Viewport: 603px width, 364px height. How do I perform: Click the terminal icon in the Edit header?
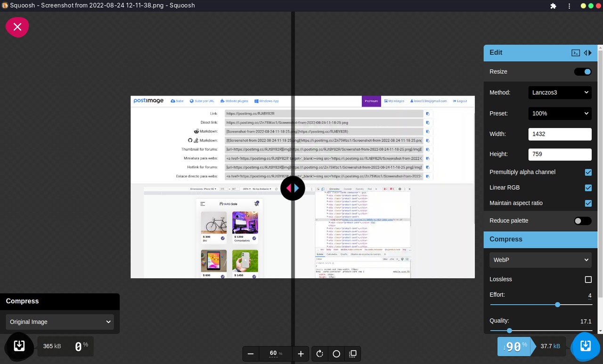pyautogui.click(x=575, y=53)
